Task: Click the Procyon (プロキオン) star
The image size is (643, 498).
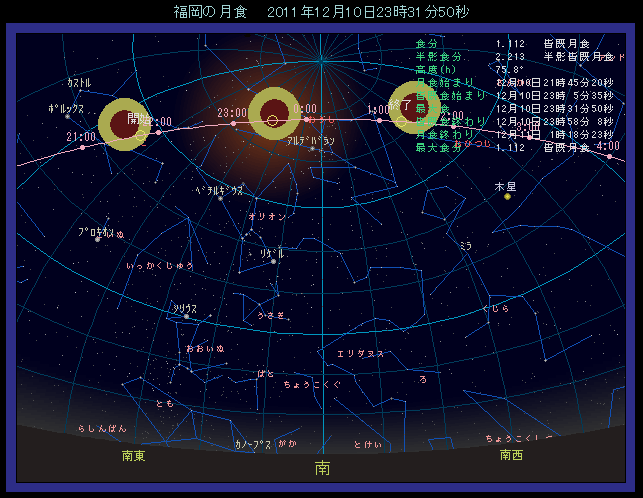Action: coord(98,239)
